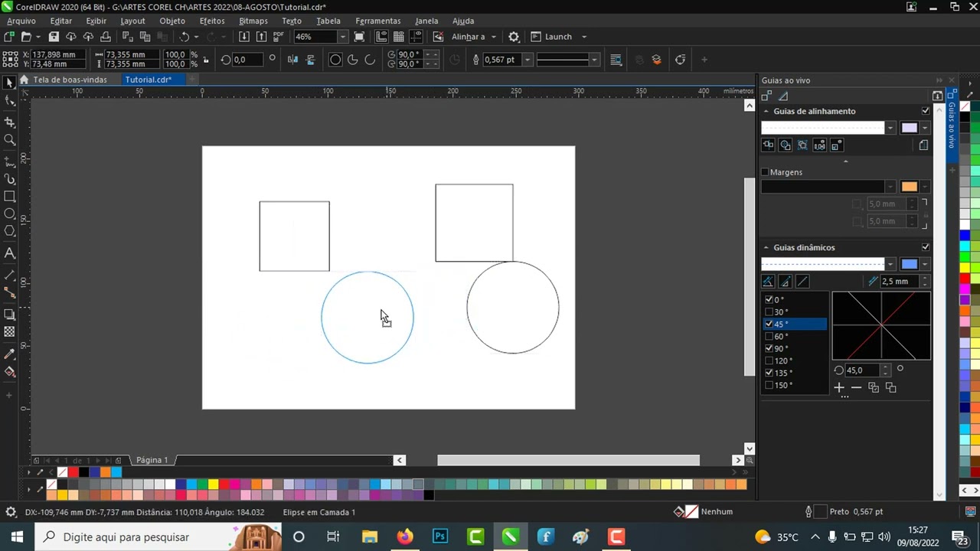Click the add angle plus button
Viewport: 980px width, 551px height.
point(839,388)
